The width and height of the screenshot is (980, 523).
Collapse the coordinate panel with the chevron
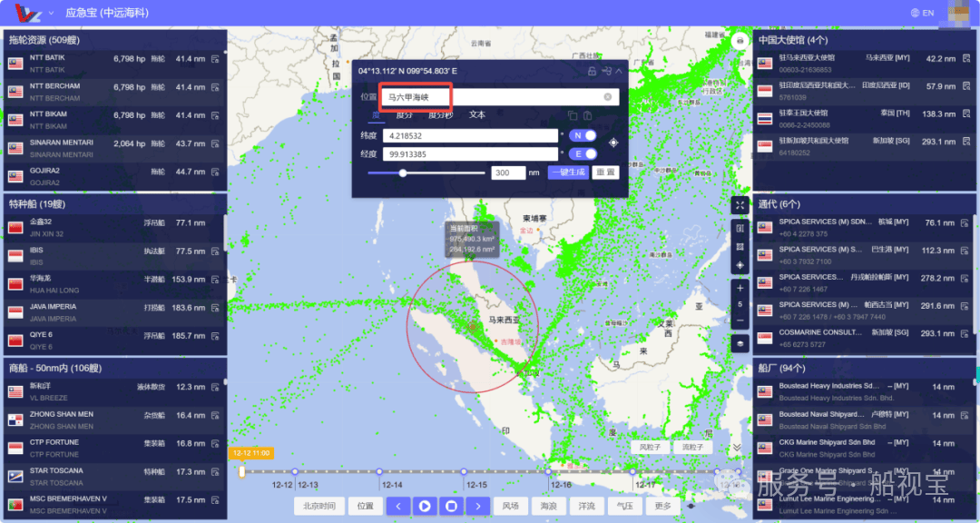620,71
